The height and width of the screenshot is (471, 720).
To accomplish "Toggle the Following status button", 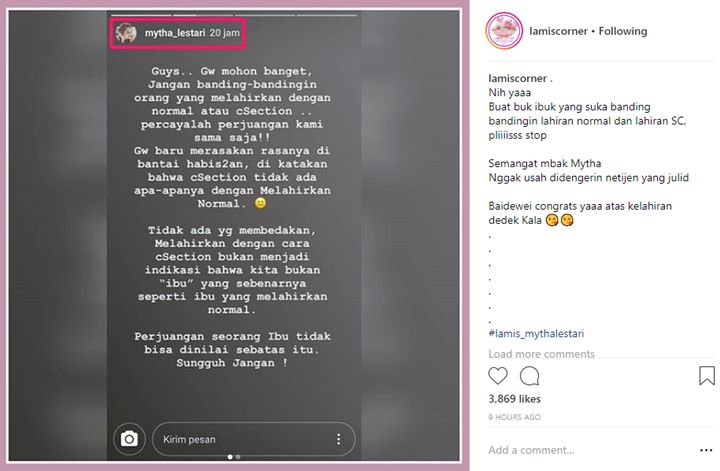I will coord(623,31).
